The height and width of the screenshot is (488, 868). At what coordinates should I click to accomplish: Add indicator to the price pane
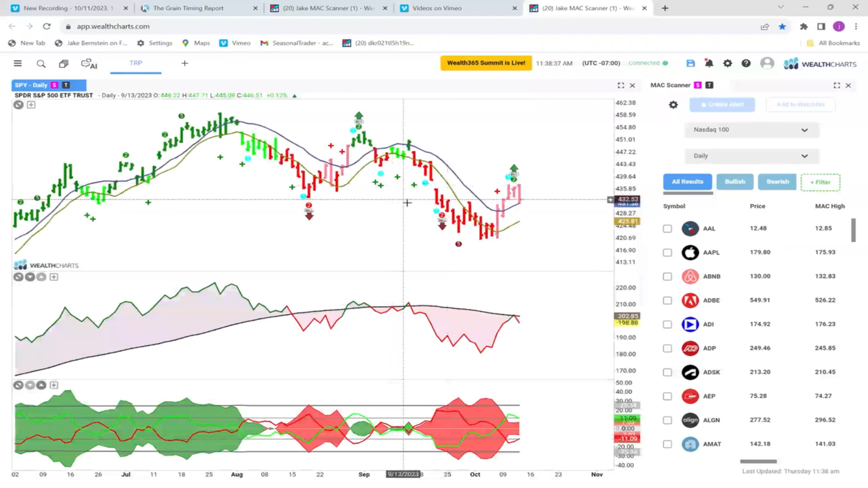pos(31,105)
